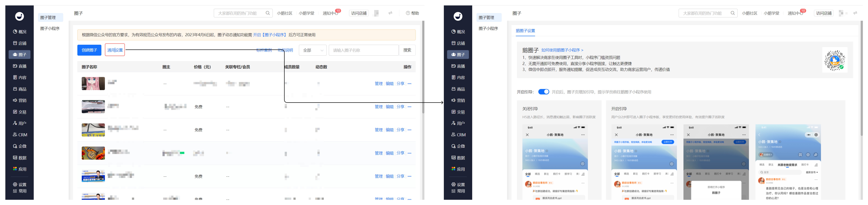Click the search magnifier in the 鹅圈子设置 window header
The height and width of the screenshot is (205, 868).
point(733,13)
